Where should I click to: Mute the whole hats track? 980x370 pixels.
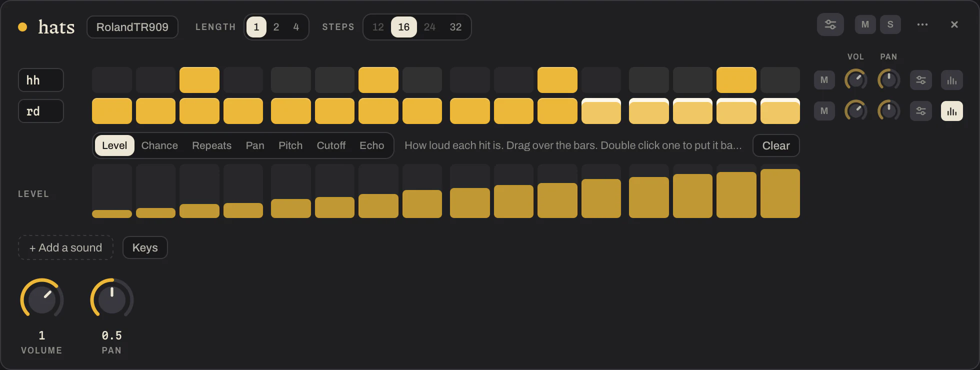point(865,24)
